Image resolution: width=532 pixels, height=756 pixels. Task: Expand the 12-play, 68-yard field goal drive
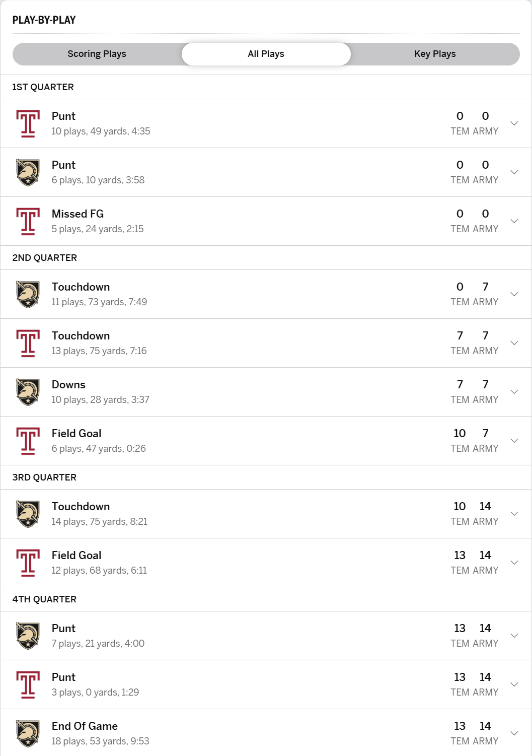514,563
